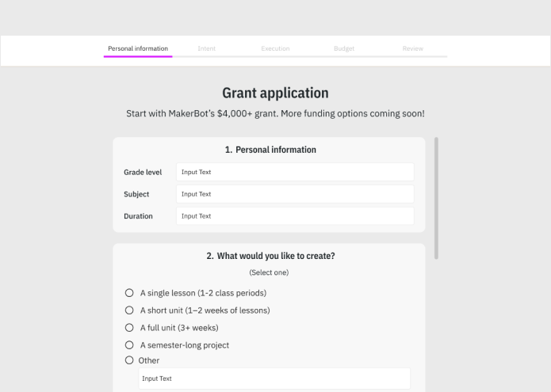551x392 pixels.
Task: Select the 'Other' radio button
Action: point(129,360)
